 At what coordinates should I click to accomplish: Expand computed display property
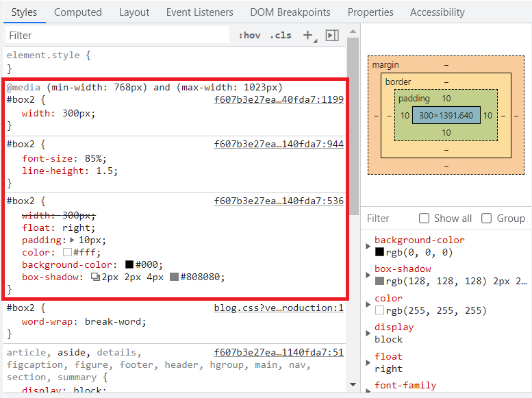pyautogui.click(x=368, y=333)
